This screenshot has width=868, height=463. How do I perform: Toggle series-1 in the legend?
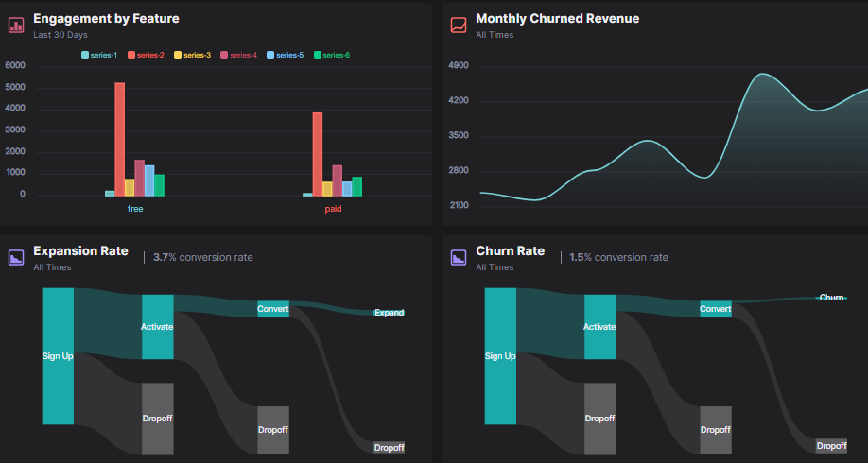99,55
